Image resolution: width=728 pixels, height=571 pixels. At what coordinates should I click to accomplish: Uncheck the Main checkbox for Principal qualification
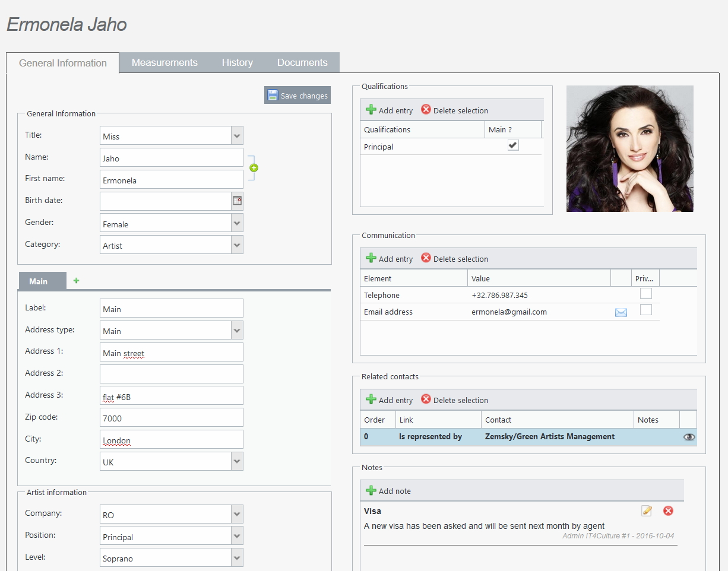513,145
